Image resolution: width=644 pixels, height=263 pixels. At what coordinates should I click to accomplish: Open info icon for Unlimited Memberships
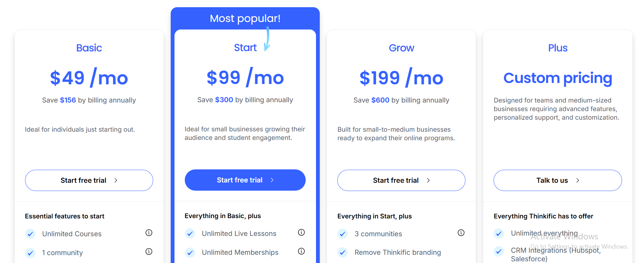301,251
